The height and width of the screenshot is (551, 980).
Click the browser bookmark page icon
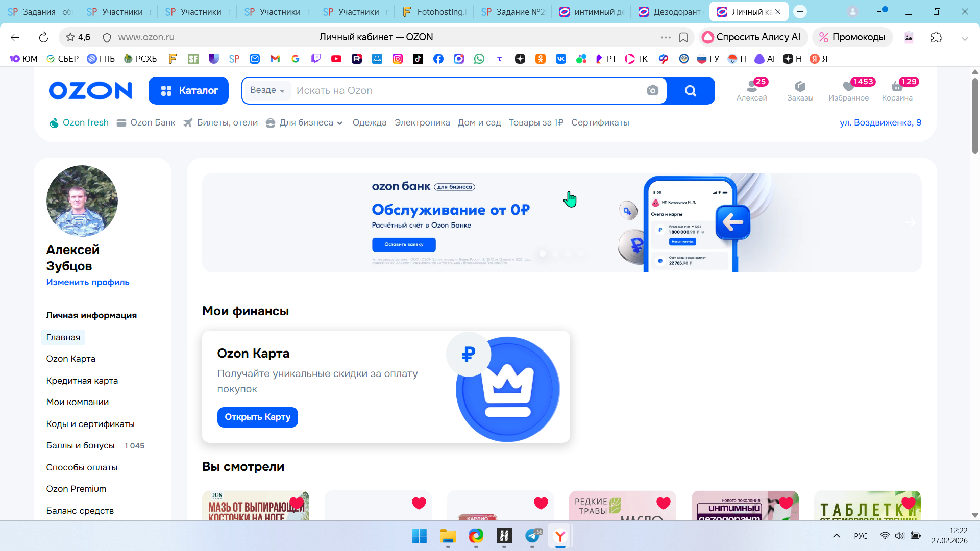(683, 37)
